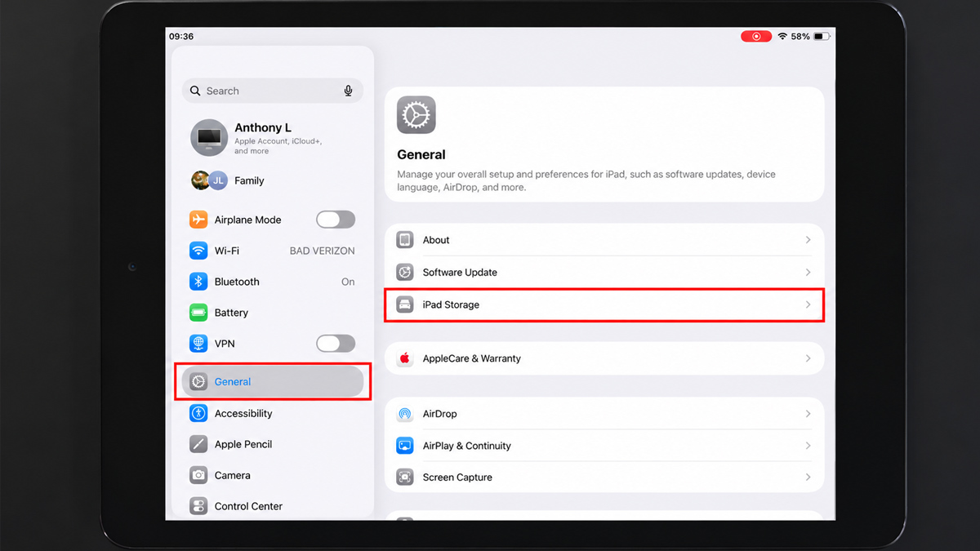
Task: Open the AirDrop label
Action: click(440, 414)
